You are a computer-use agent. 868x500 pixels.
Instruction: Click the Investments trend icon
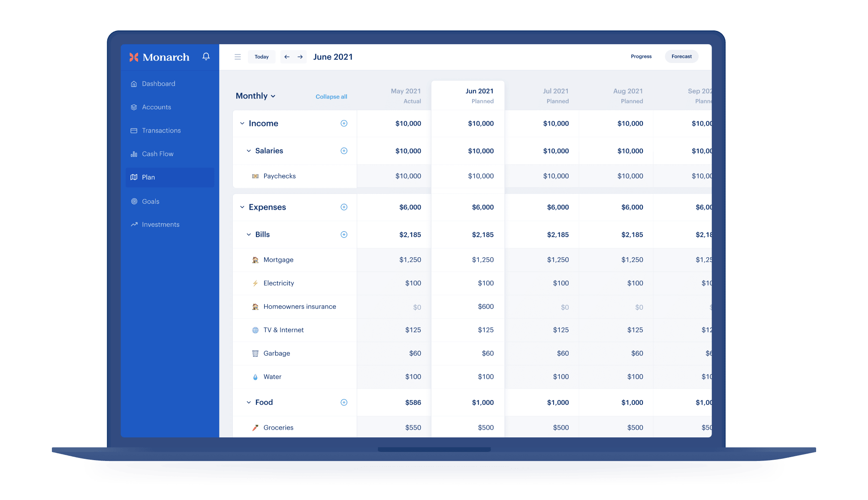pos(134,224)
